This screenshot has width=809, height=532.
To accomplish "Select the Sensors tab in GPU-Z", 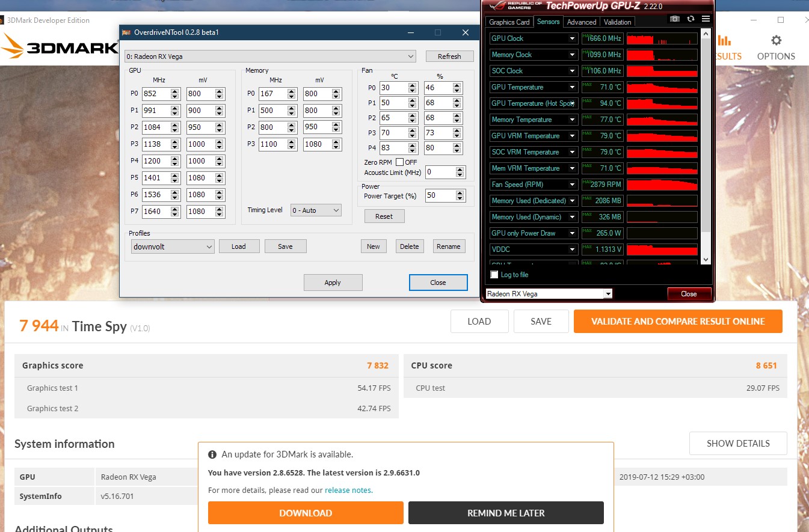I will click(548, 22).
